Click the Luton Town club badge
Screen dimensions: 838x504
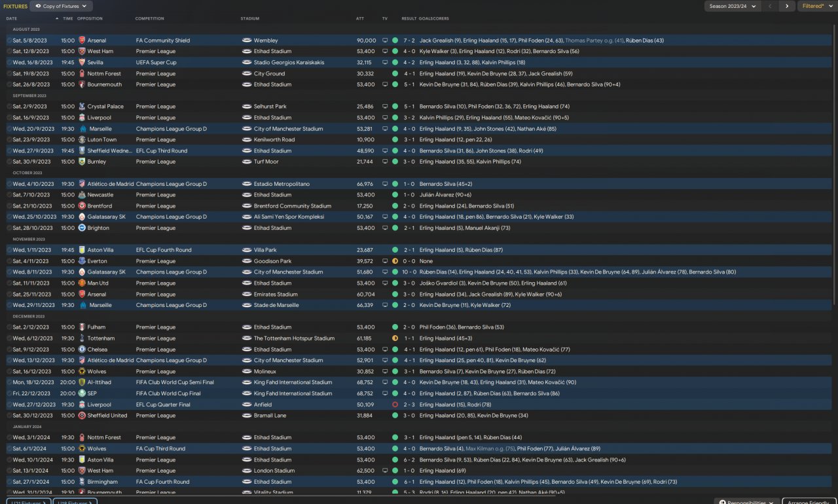pos(82,140)
